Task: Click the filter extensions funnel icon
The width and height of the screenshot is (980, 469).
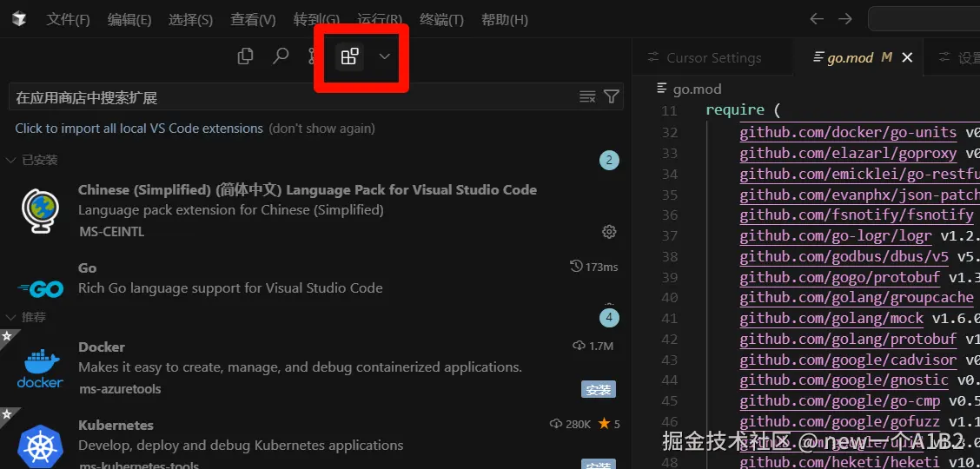Action: coord(612,96)
